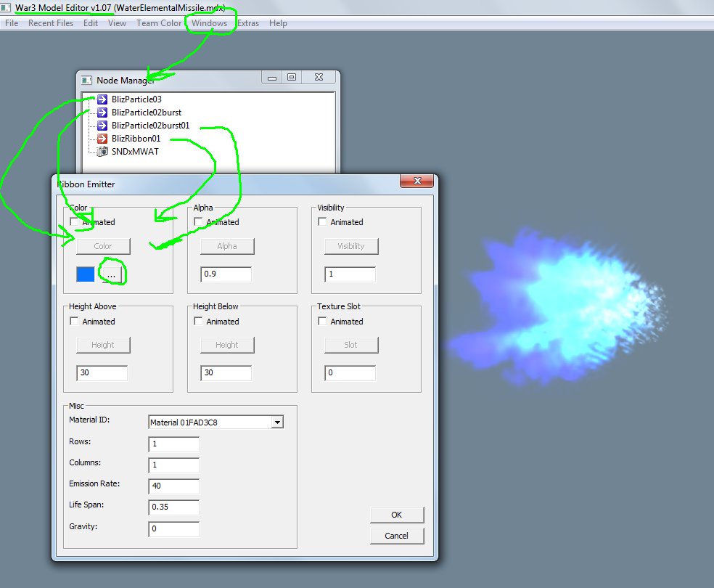Close the Ribbon Emitter dialog
This screenshot has height=588, width=714.
click(x=416, y=181)
